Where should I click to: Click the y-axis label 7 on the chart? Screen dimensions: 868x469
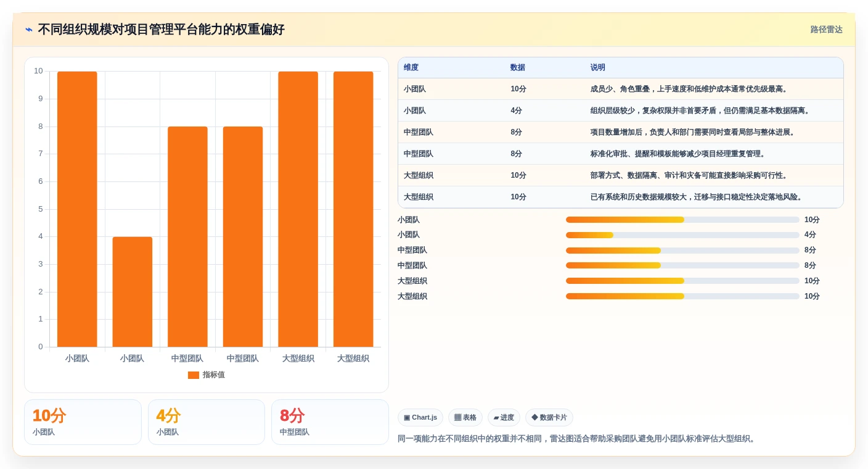pos(41,154)
